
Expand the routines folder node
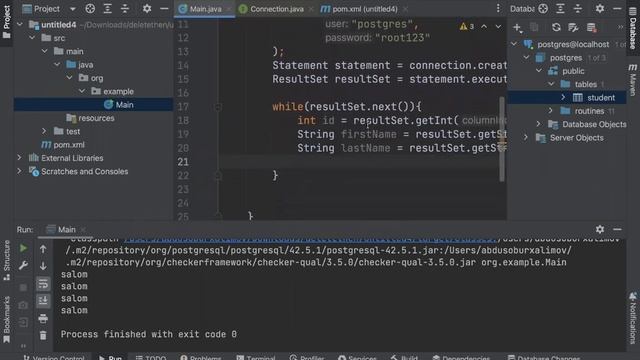pos(551,111)
